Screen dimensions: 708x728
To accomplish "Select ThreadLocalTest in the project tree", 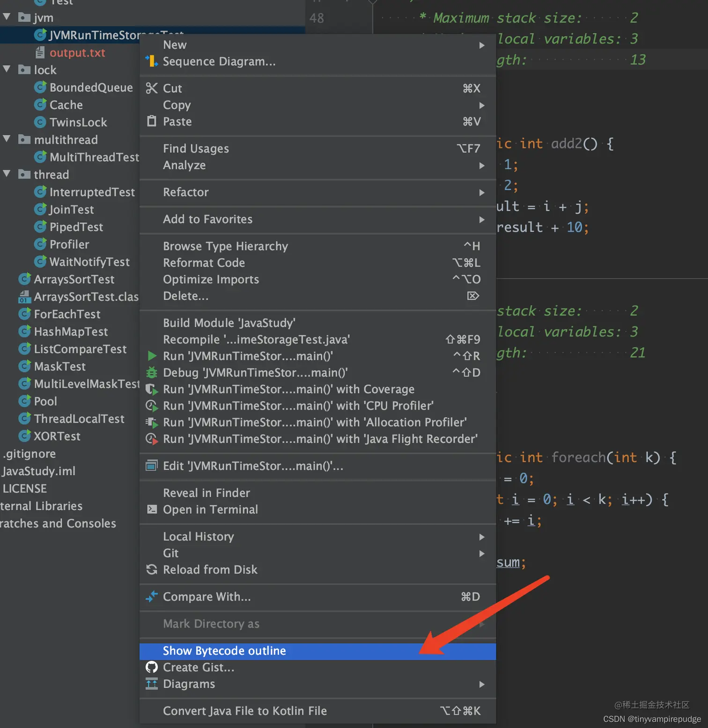I will (x=79, y=419).
